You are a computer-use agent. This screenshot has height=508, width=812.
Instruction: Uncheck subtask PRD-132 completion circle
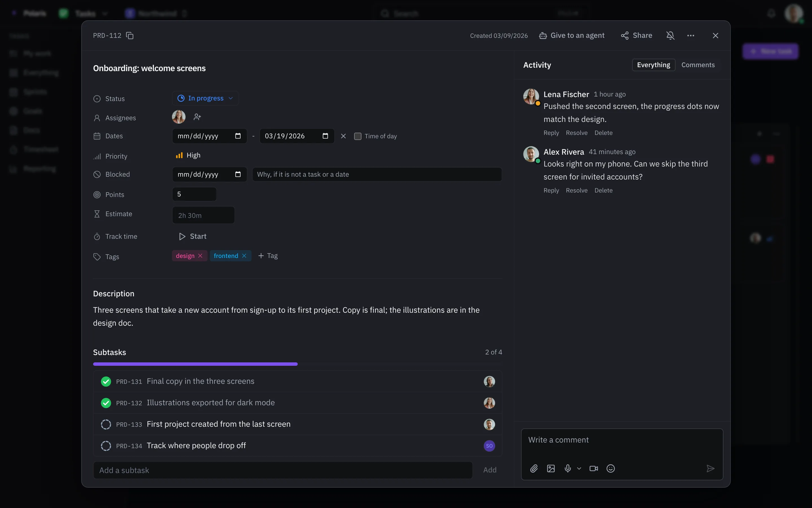[x=106, y=403]
